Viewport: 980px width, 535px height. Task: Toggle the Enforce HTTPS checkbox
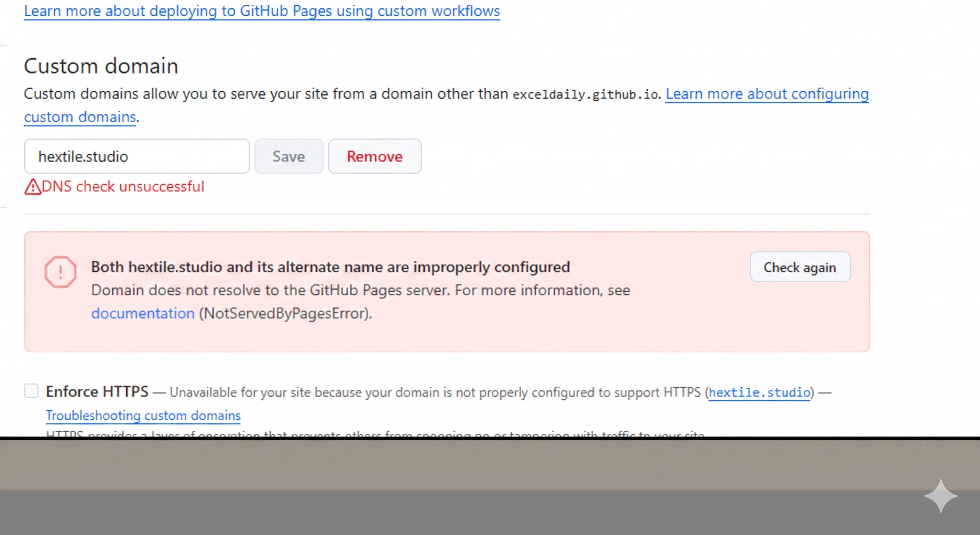coord(32,391)
